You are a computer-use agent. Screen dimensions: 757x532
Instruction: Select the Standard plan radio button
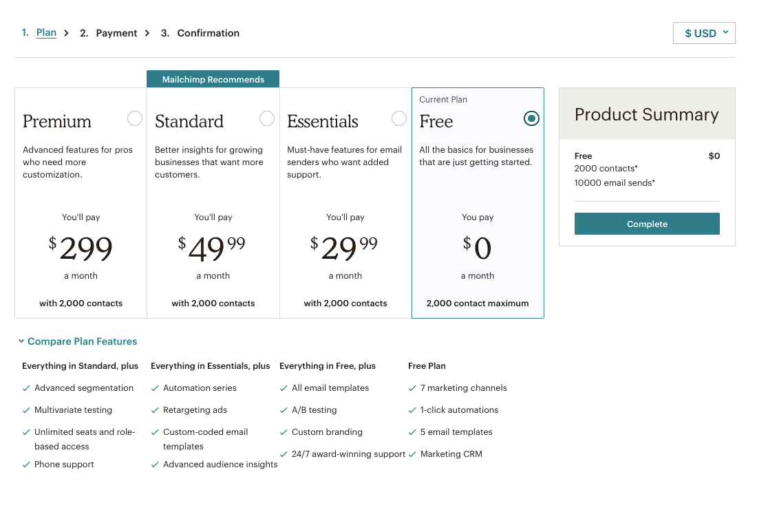(x=267, y=118)
